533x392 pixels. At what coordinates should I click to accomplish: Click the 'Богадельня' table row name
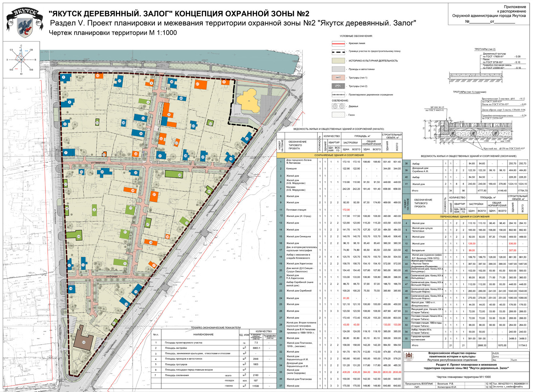click(x=419, y=250)
